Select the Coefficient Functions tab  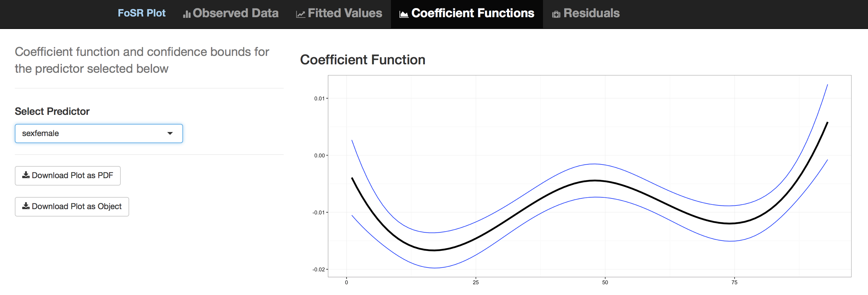click(472, 13)
